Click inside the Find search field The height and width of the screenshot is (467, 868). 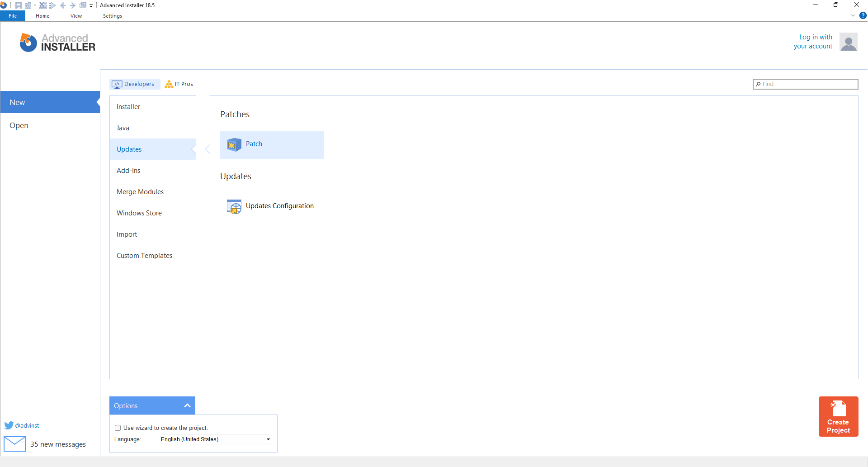(805, 84)
